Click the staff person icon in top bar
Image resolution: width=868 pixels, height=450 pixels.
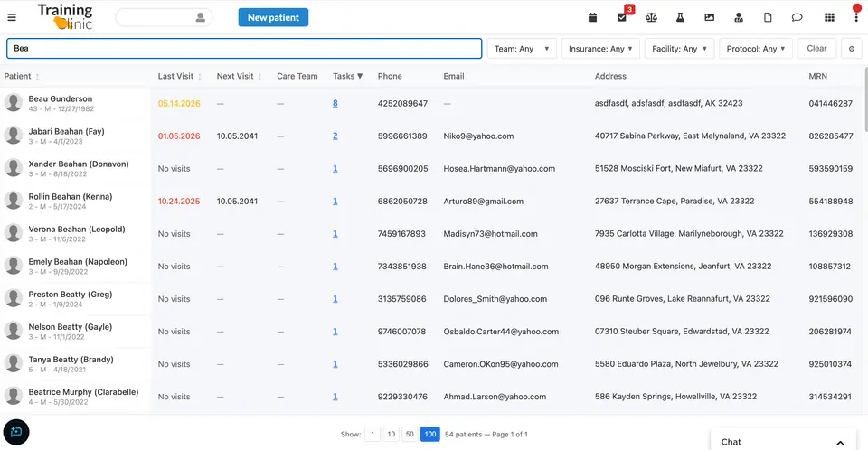739,17
